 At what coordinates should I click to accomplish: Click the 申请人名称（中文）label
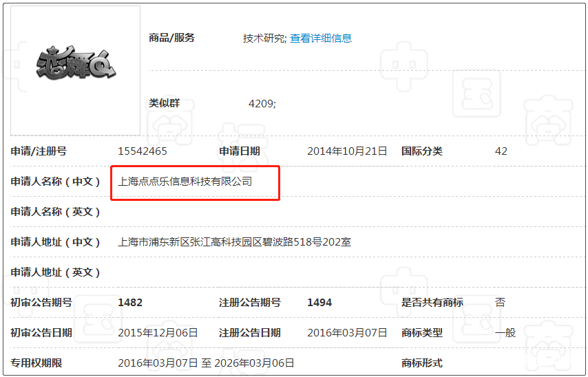click(55, 182)
